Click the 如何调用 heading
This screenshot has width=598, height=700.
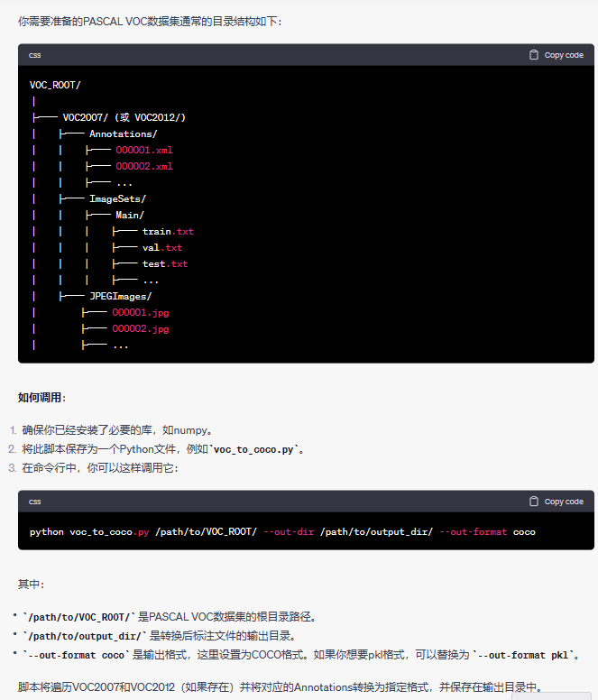(41, 397)
